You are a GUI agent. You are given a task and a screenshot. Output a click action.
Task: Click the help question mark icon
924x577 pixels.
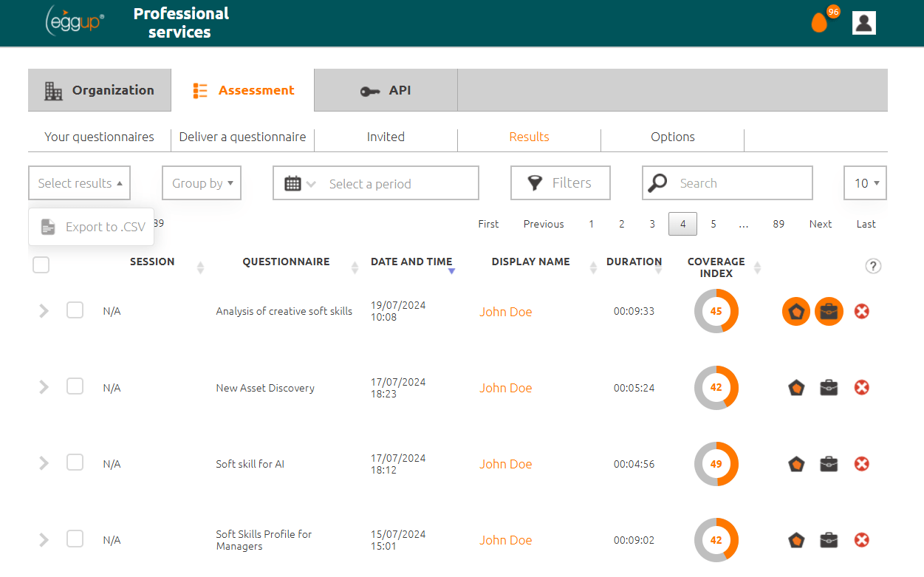tap(873, 266)
